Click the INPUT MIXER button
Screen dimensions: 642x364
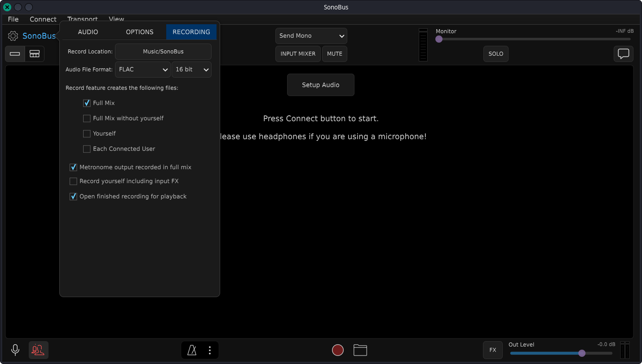pyautogui.click(x=298, y=54)
